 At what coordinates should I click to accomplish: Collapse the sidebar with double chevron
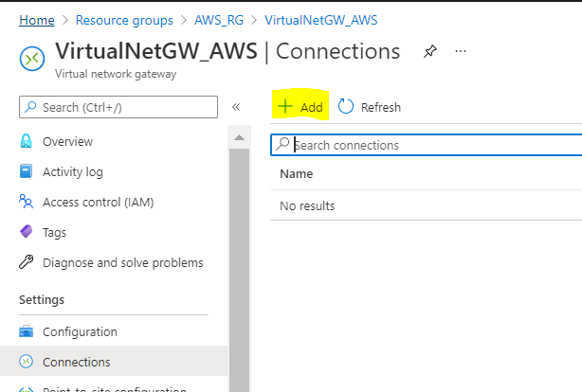coord(236,107)
